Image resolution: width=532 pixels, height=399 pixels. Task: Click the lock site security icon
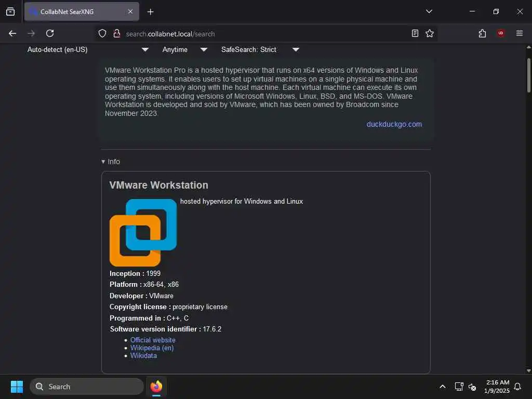tap(117, 33)
